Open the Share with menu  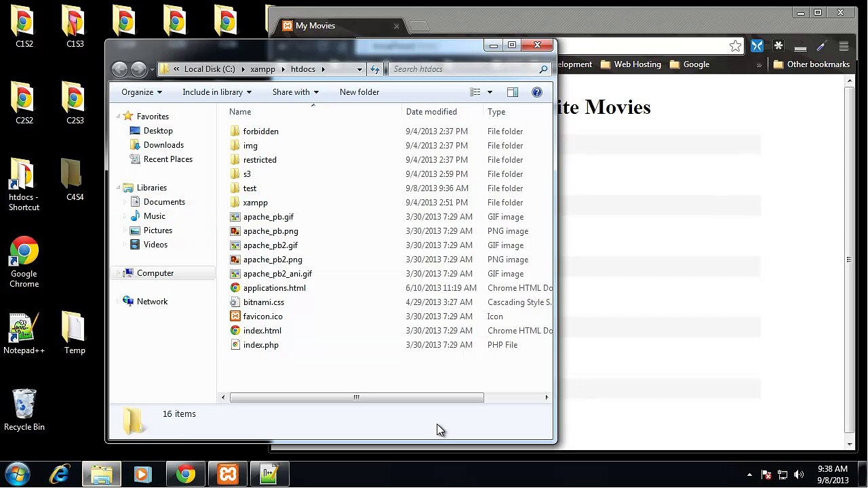[x=295, y=92]
